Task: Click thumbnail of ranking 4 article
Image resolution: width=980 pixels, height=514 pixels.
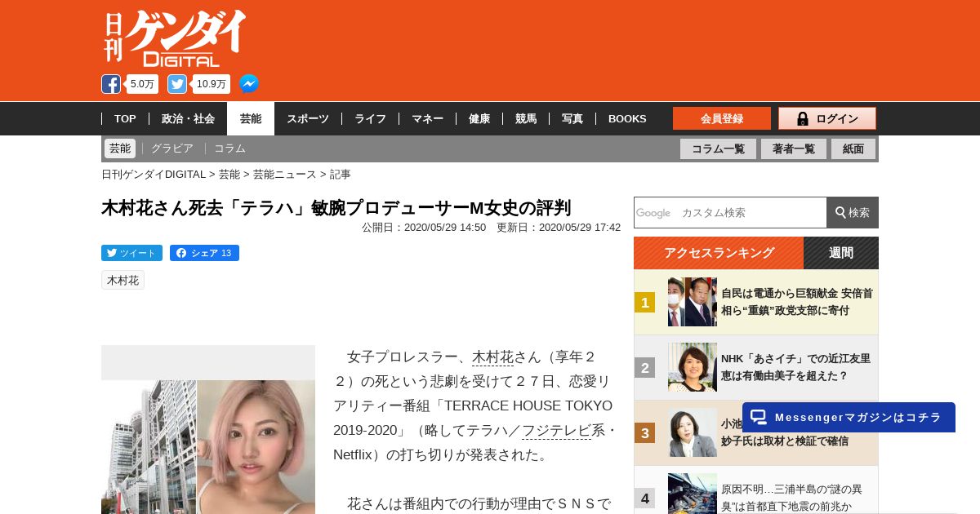Action: (x=693, y=494)
